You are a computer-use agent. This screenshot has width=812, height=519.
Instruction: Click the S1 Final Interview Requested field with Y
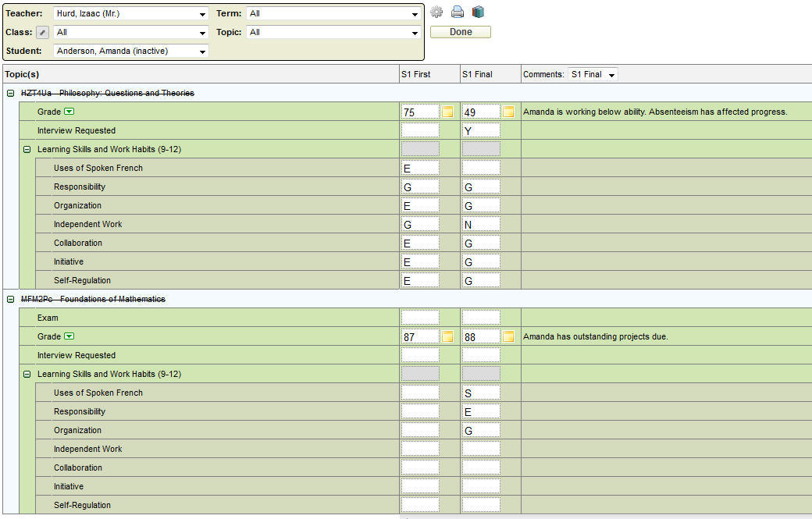(x=480, y=131)
